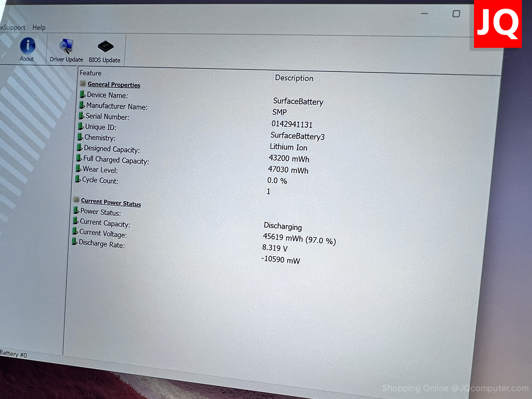
Task: Click the battery icon beside Cycle Count
Action: coord(78,179)
